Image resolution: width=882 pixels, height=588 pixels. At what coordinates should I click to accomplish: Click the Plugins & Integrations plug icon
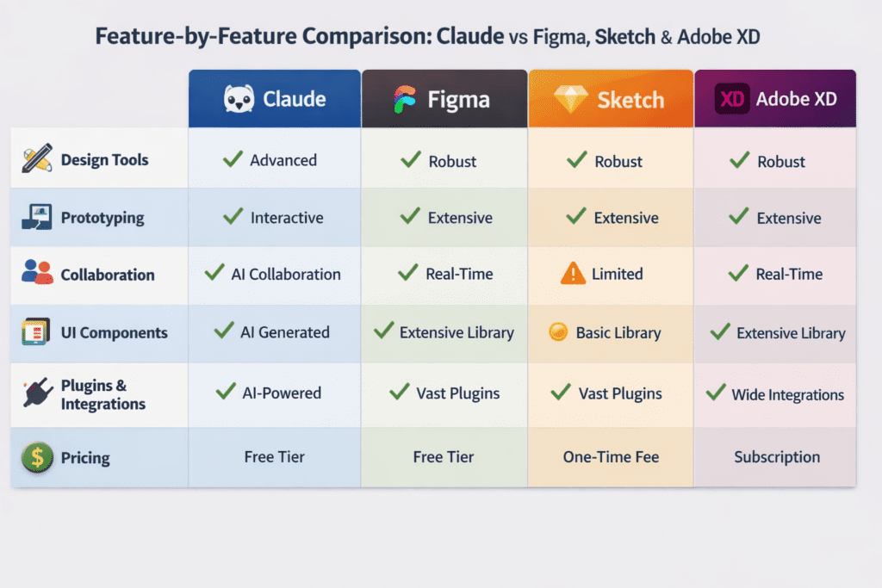point(37,393)
